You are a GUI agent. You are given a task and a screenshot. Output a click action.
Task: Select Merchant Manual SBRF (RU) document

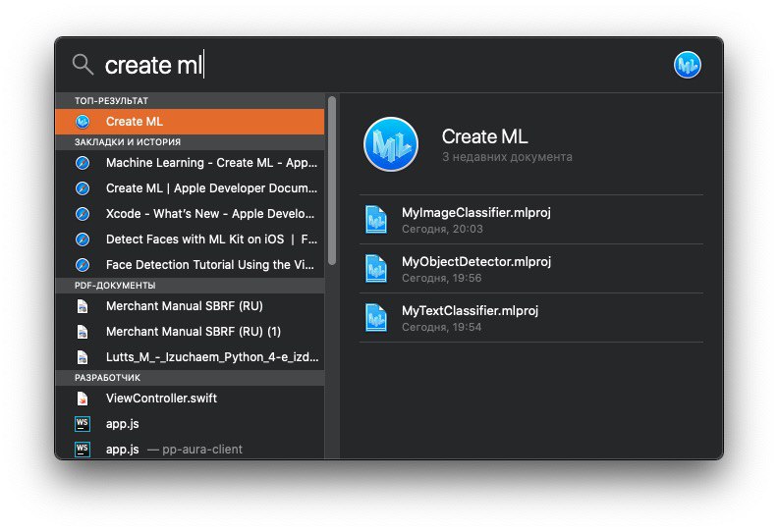190,306
